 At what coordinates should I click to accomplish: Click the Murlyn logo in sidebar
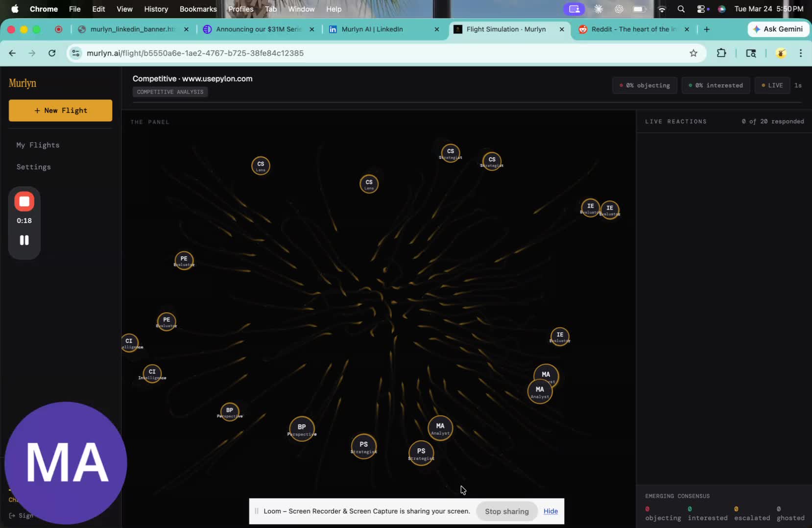[23, 83]
